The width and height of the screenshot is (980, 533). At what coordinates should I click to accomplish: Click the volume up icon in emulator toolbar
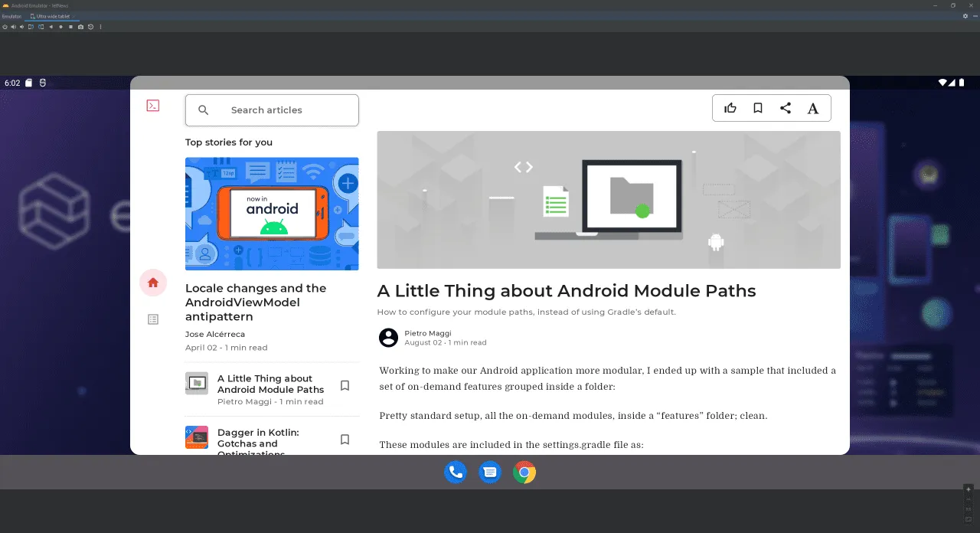click(x=12, y=27)
